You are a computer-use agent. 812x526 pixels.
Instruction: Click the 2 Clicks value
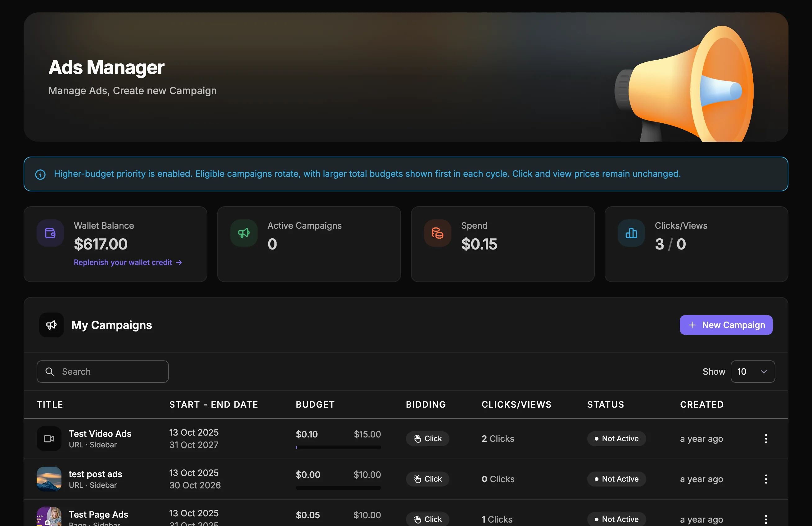point(498,439)
